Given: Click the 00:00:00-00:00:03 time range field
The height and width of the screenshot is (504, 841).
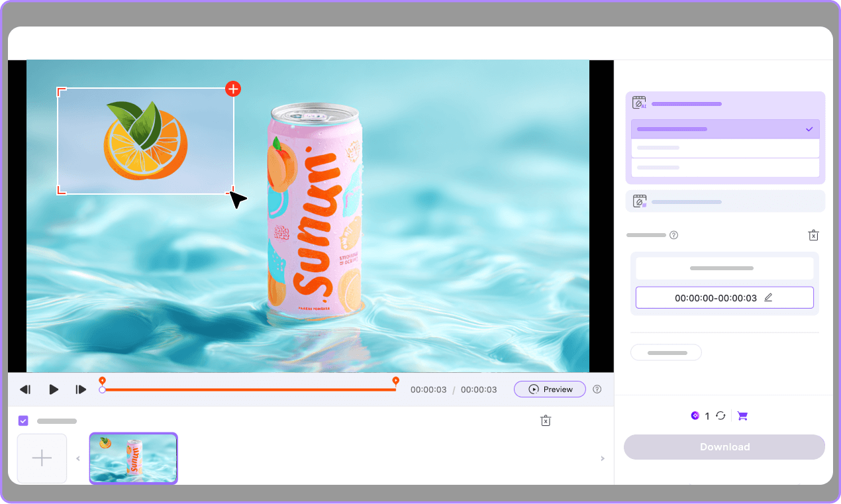Looking at the screenshot, I should coord(724,298).
